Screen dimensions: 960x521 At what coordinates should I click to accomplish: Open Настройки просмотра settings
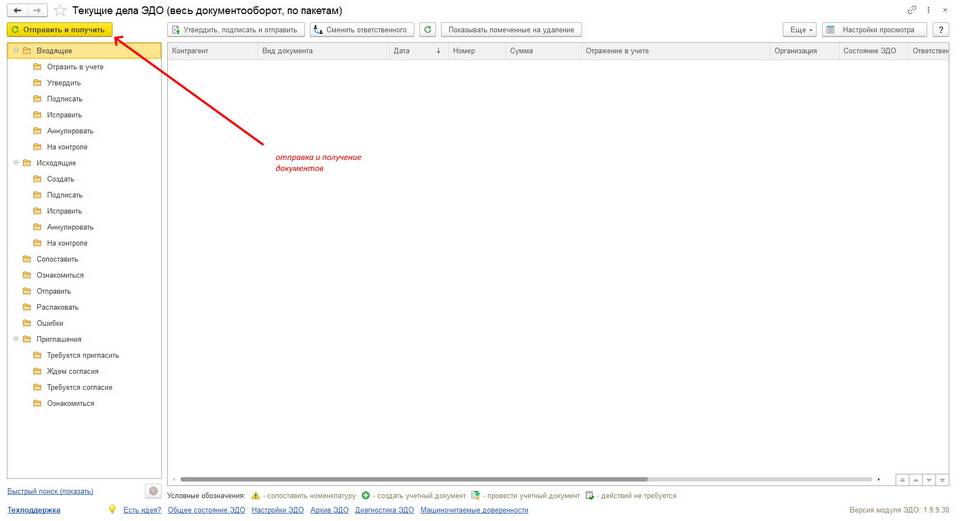(x=874, y=29)
